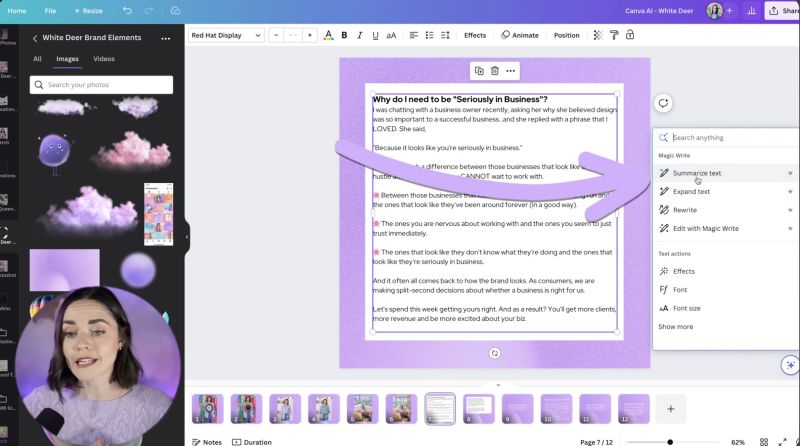Viewport: 800px width, 446px height.
Task: Open grid view icon
Action: [x=764, y=442]
